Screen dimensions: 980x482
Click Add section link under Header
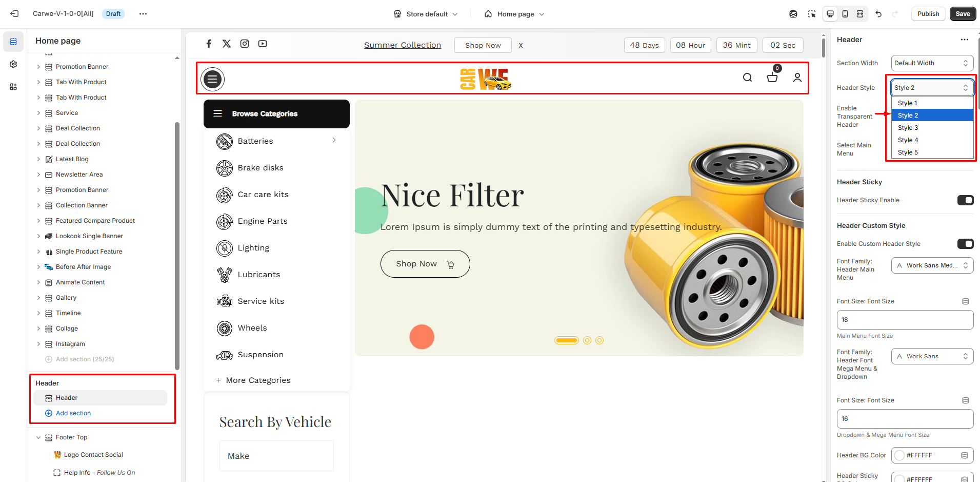pyautogui.click(x=73, y=413)
